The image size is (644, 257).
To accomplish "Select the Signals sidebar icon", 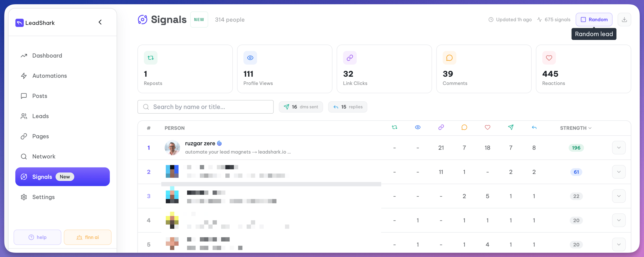I will click(24, 177).
